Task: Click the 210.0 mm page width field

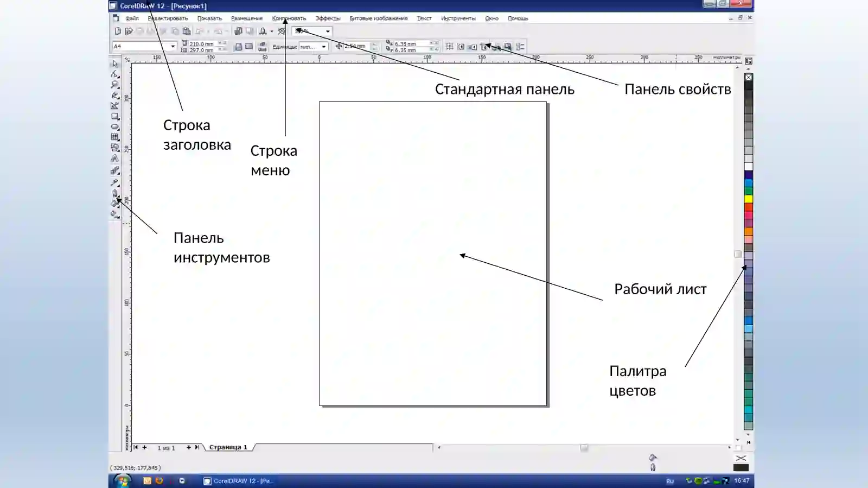Action: (x=203, y=43)
